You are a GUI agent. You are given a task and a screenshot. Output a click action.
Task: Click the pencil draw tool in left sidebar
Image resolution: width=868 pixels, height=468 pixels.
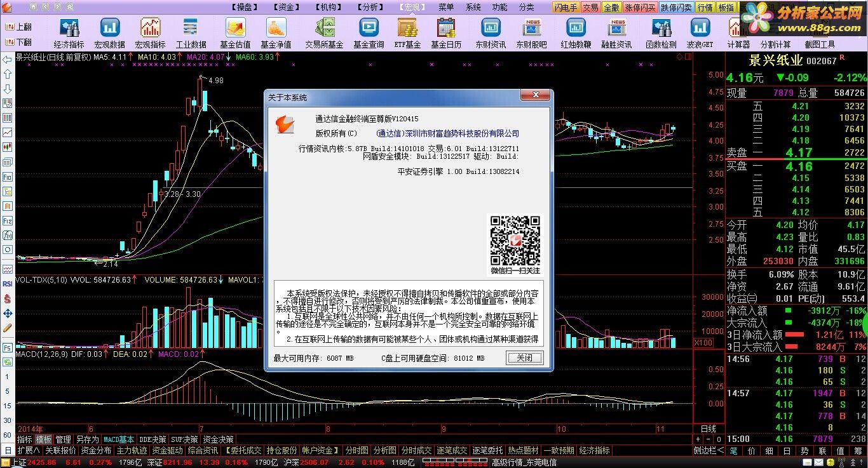point(8,328)
